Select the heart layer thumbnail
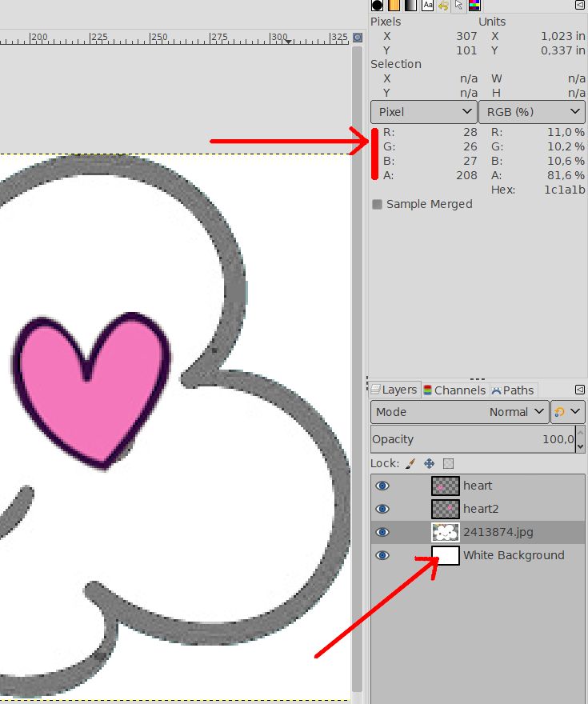Screen dimensions: 588x704 coord(446,486)
